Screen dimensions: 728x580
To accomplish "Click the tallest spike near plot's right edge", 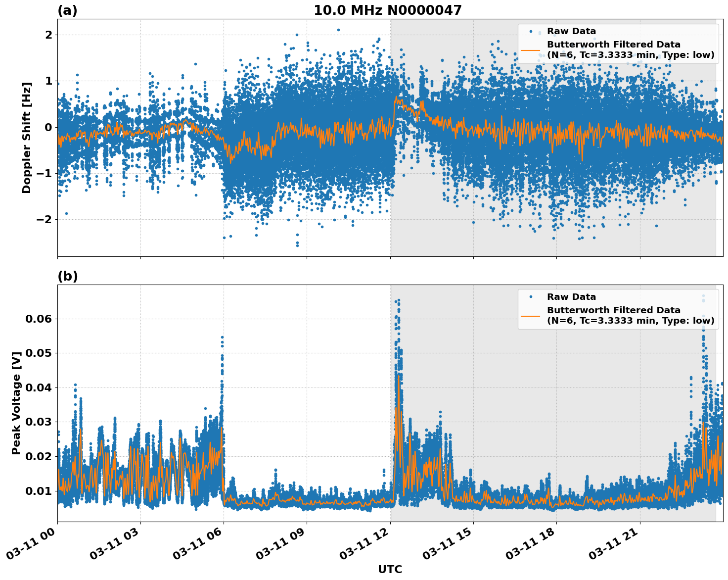I will (x=703, y=341).
